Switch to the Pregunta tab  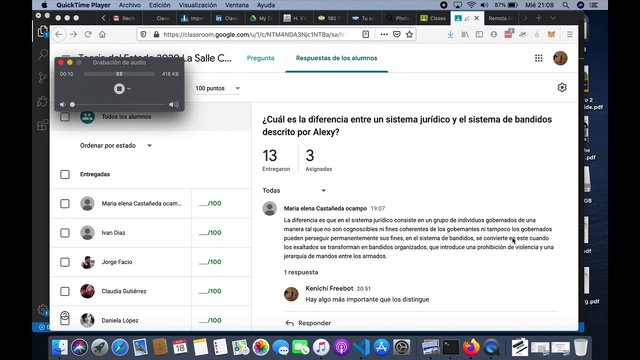260,58
